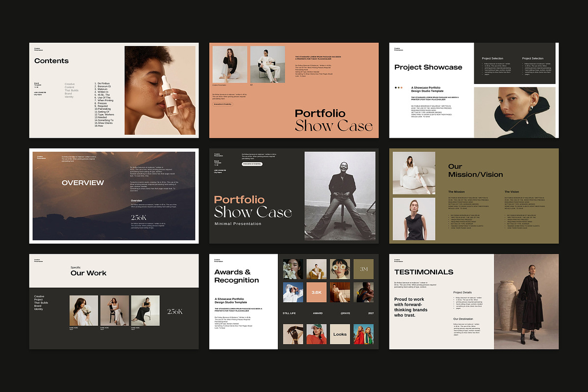
Task: Select the 'OVERVIEW' title on the sunset slide
Action: (83, 183)
